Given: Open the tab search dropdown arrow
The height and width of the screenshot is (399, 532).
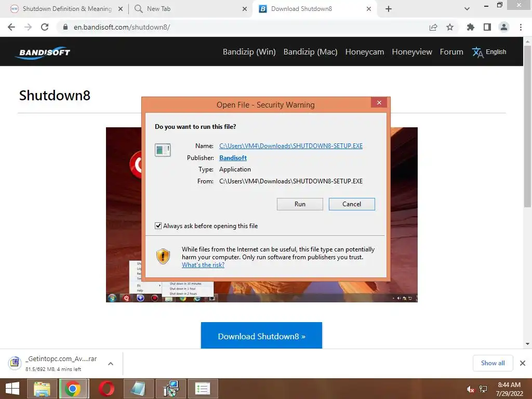Looking at the screenshot, I should (467, 9).
